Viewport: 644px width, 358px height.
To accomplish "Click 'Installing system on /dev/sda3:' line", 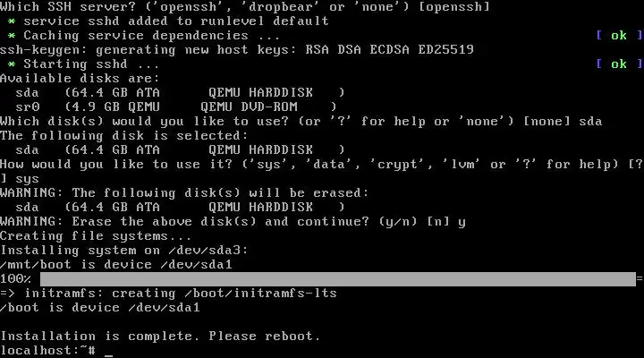I will (x=124, y=251).
